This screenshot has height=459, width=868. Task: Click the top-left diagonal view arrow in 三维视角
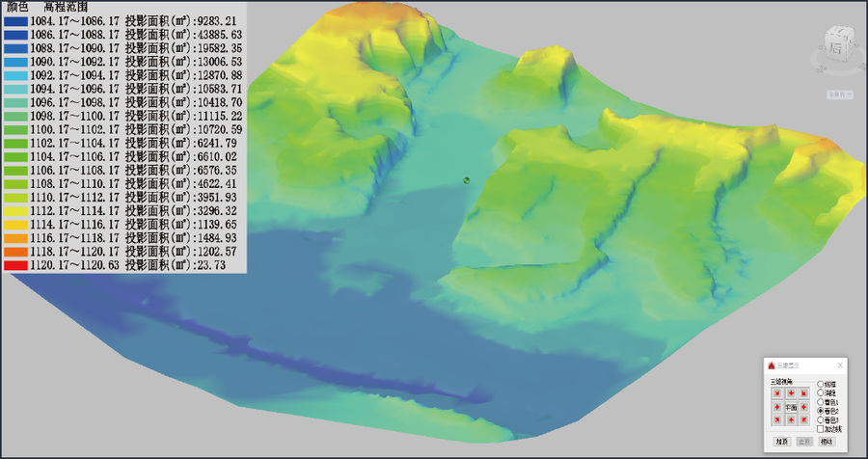[x=776, y=393]
